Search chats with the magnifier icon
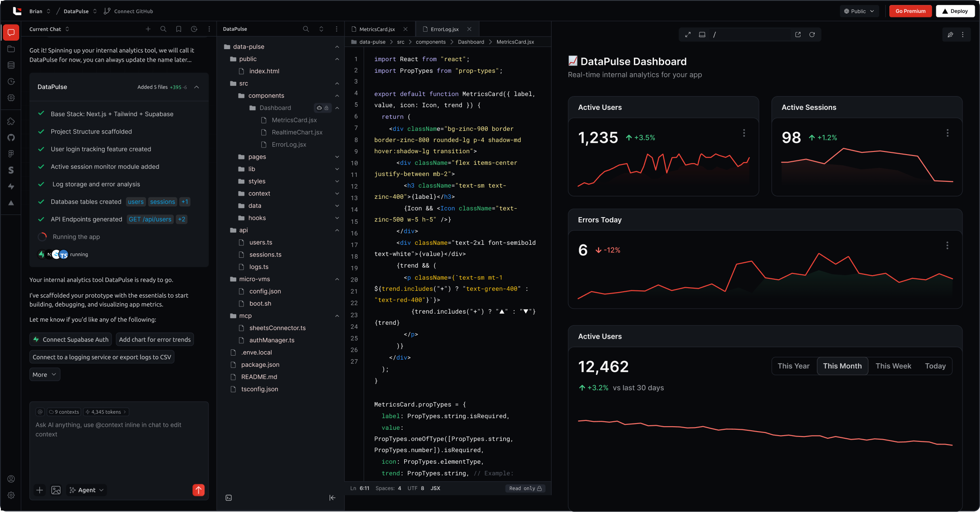Image resolution: width=980 pixels, height=512 pixels. tap(163, 29)
